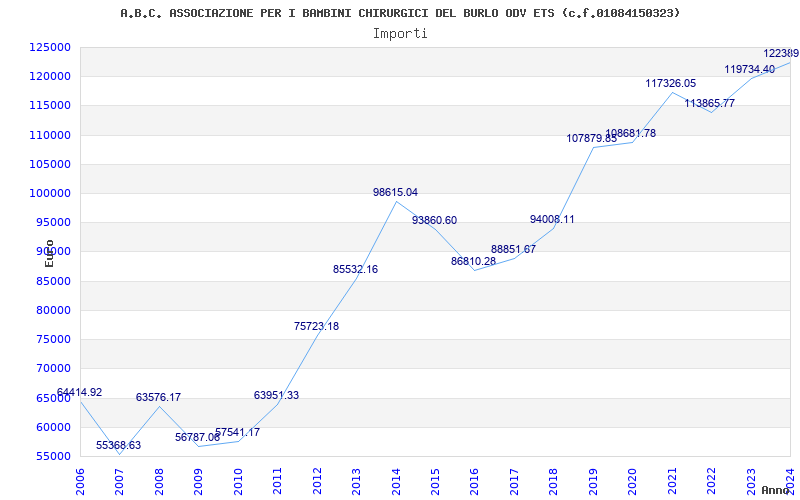800x500 pixels.
Task: Click y-axis value 75000
Action: tap(53, 339)
